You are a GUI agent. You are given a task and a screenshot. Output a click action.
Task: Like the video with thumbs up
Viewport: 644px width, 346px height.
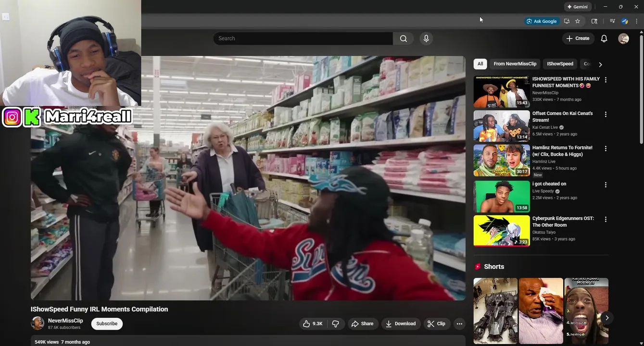click(312, 324)
